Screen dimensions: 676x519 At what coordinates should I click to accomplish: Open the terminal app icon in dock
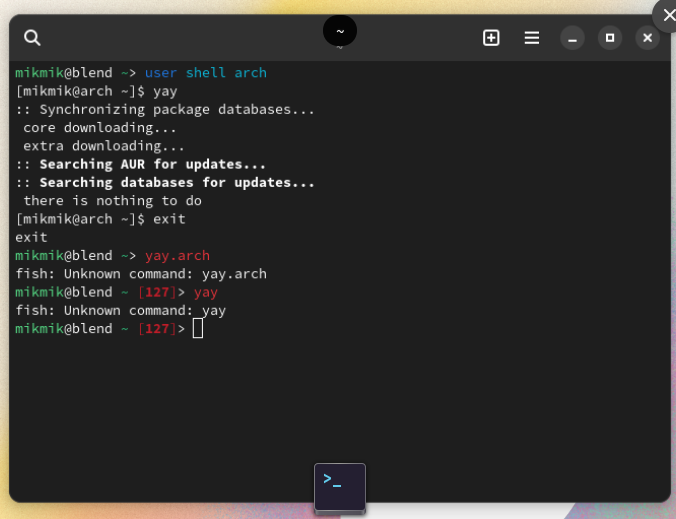[340, 488]
